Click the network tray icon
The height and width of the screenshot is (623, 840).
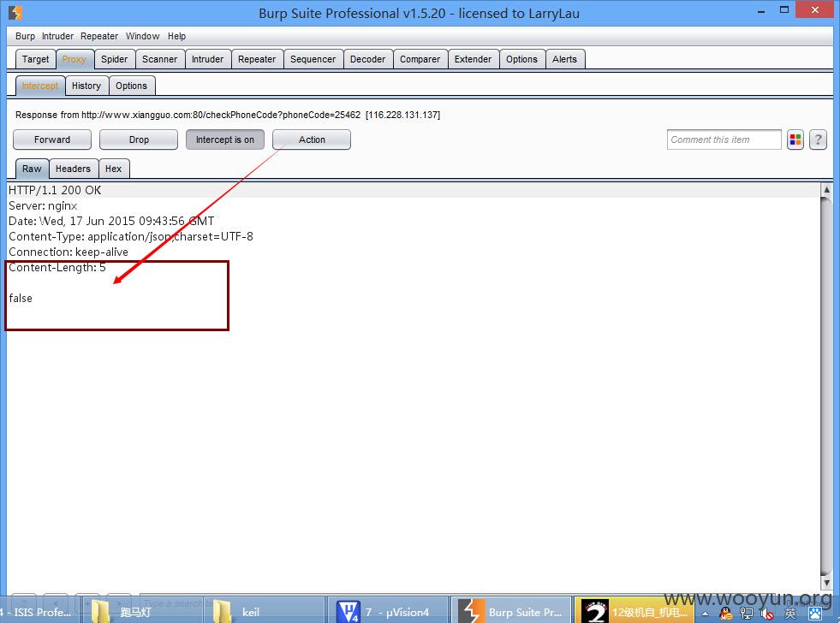[747, 614]
